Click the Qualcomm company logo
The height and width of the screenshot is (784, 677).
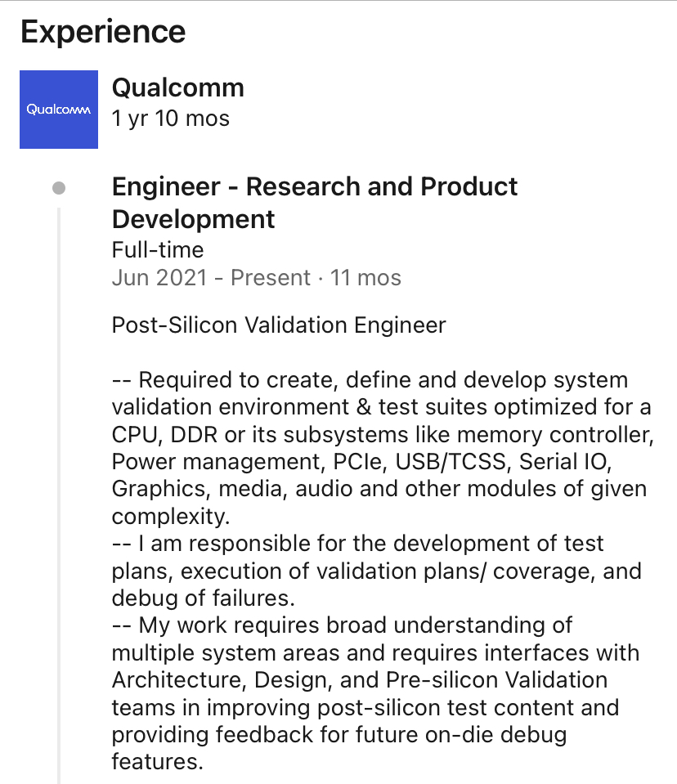click(x=59, y=110)
